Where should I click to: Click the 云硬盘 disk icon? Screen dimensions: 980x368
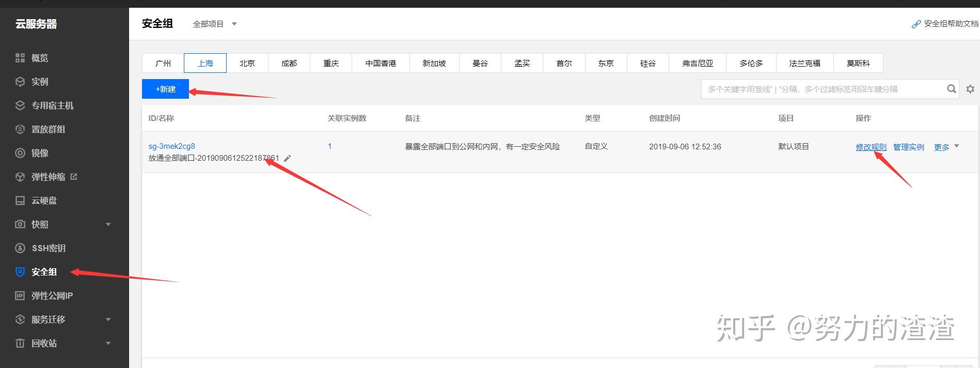tap(20, 201)
